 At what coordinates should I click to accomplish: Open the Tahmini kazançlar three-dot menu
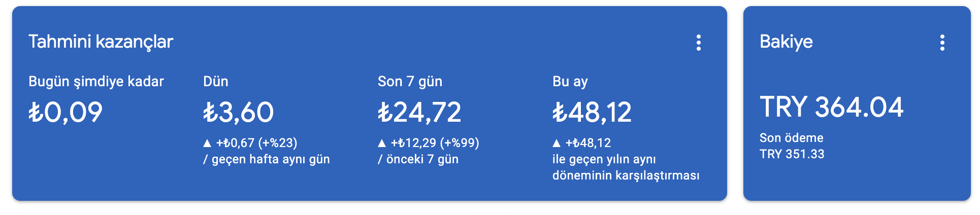pos(699,43)
